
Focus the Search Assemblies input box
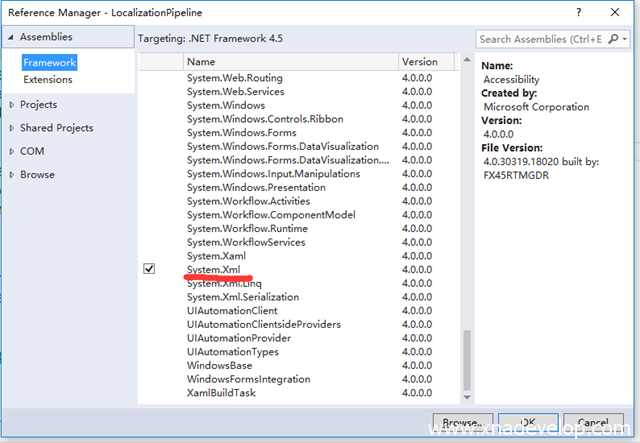(540, 39)
